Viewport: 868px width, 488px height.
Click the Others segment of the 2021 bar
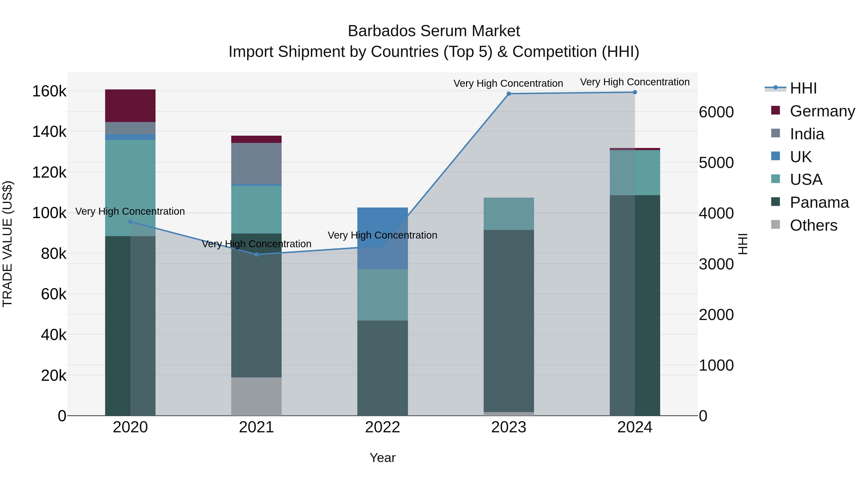pyautogui.click(x=257, y=396)
